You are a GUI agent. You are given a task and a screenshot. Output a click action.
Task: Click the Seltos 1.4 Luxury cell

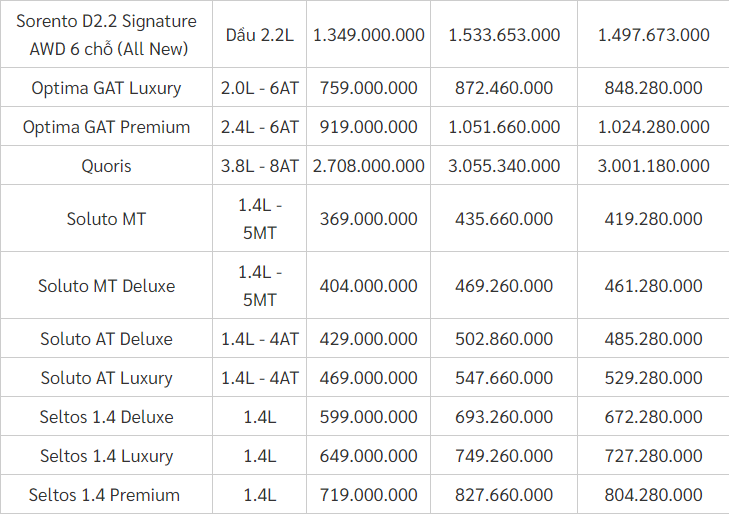[x=106, y=456]
